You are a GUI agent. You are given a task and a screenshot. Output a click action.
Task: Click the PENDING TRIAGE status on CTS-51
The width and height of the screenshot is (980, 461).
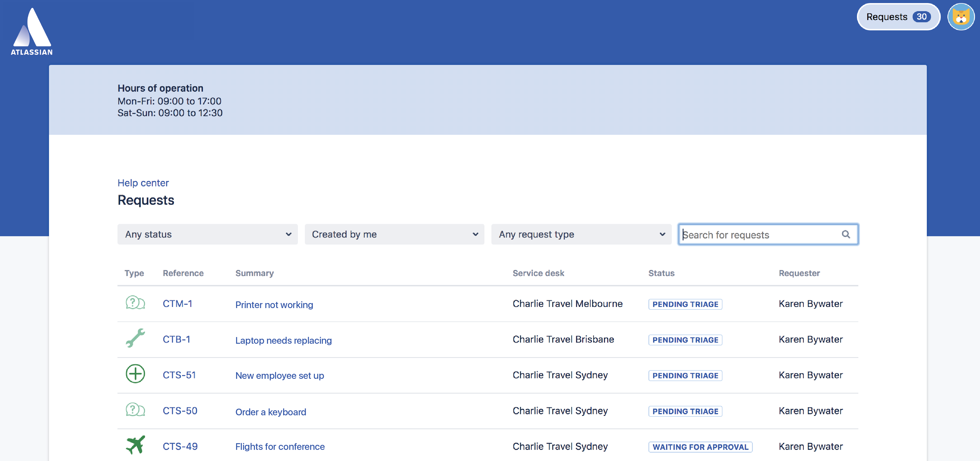click(x=685, y=375)
